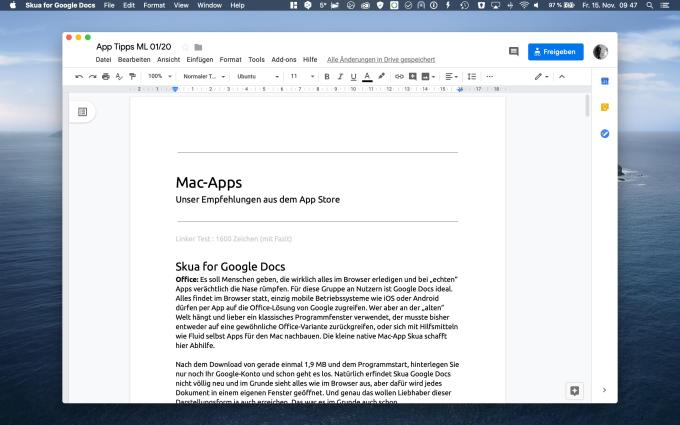Click the Explore button at bottom right
The height and width of the screenshot is (425, 680).
575,391
